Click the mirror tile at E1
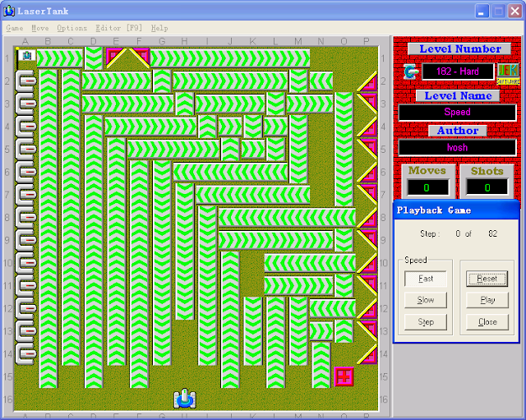Viewport: 526px width, 420px height. [x=117, y=58]
